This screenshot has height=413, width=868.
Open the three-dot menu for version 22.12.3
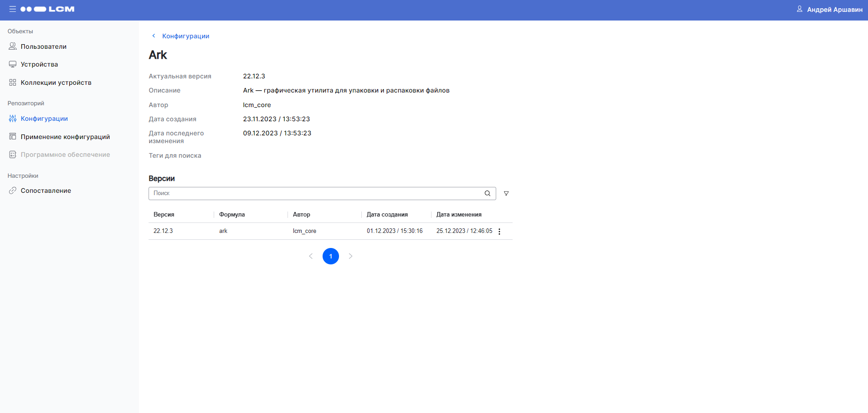coord(499,231)
